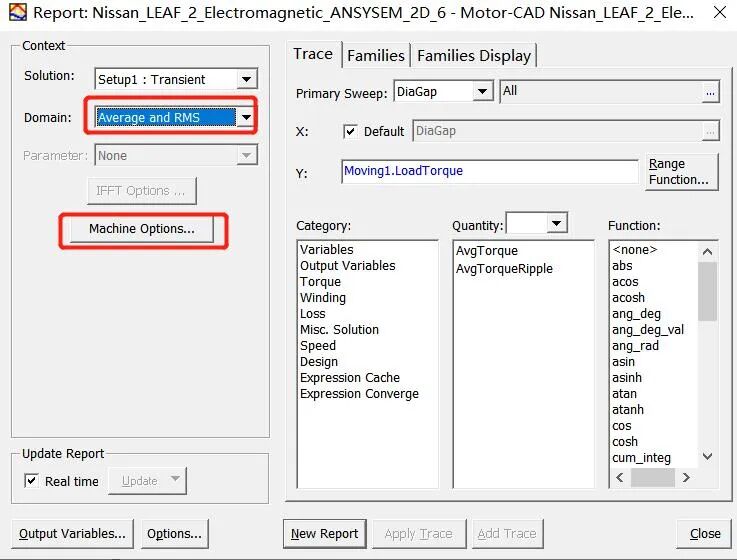737x560 pixels.
Task: Click the Output Variables button
Action: pyautogui.click(x=72, y=534)
